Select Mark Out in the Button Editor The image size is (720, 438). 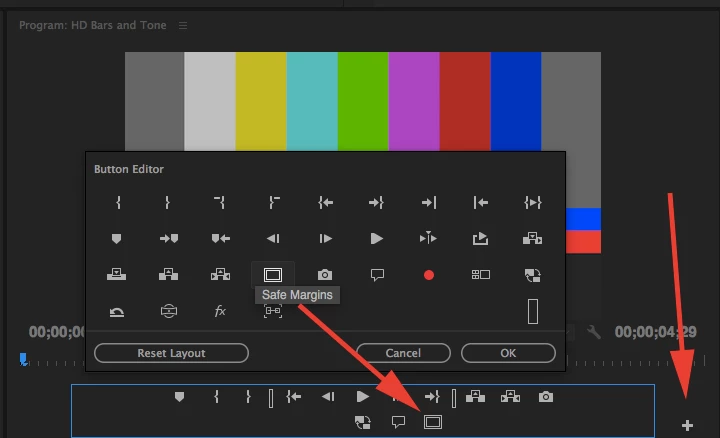pyautogui.click(x=168, y=202)
